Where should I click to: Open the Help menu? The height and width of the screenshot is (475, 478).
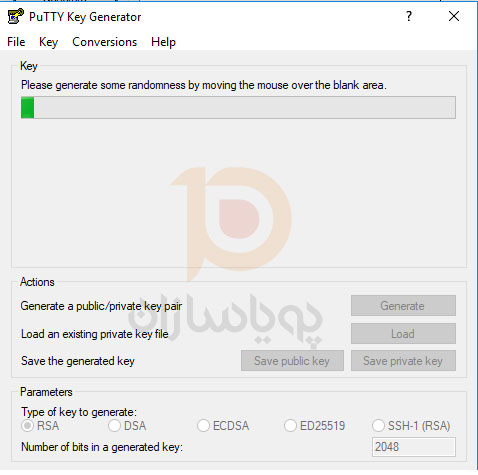(x=163, y=42)
